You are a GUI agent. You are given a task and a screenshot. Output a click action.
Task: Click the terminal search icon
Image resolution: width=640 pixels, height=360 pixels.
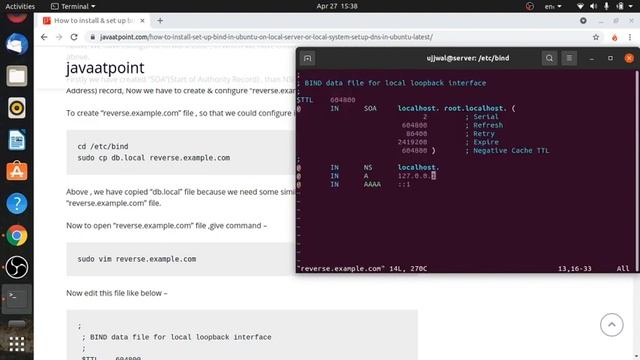(549, 58)
